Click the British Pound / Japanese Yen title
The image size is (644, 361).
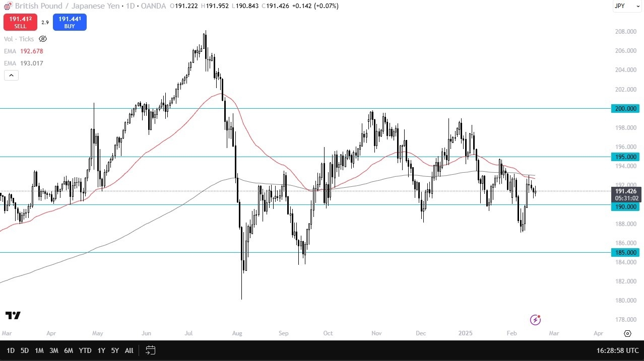click(67, 6)
